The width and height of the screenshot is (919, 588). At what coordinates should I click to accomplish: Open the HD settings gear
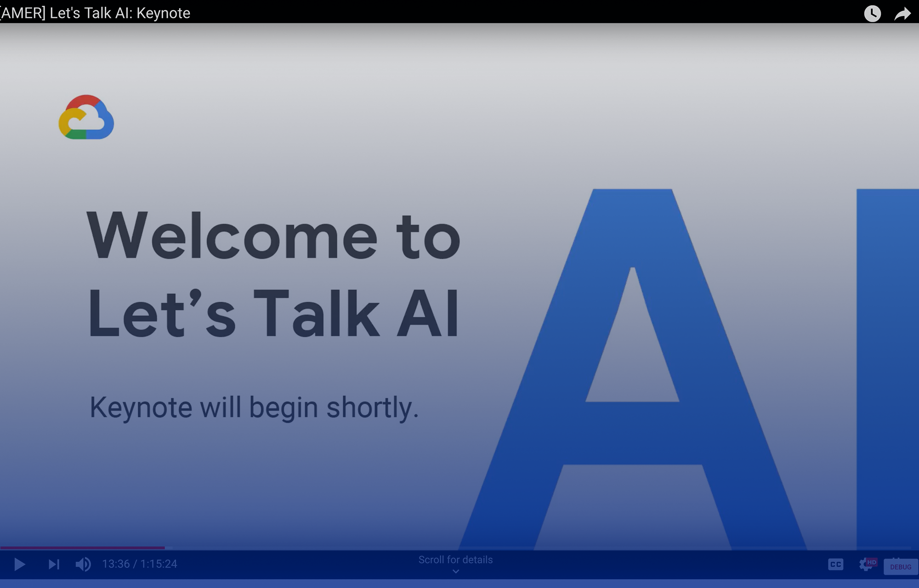point(867,564)
